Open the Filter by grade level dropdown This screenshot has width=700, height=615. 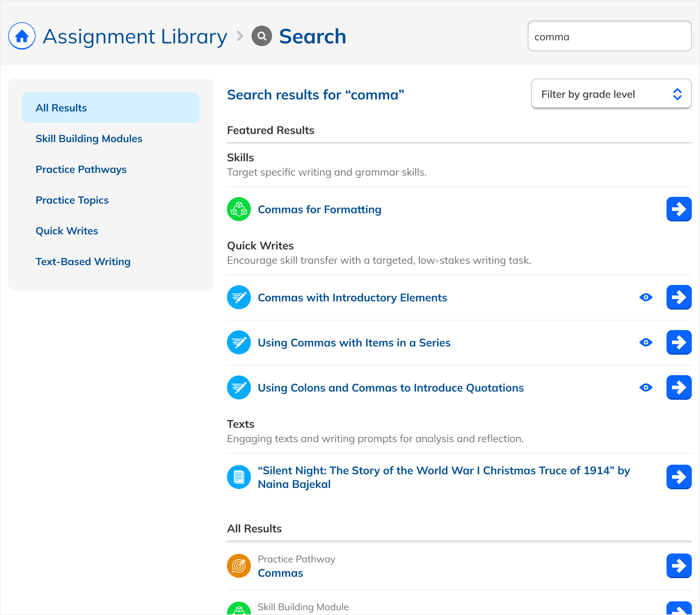611,94
